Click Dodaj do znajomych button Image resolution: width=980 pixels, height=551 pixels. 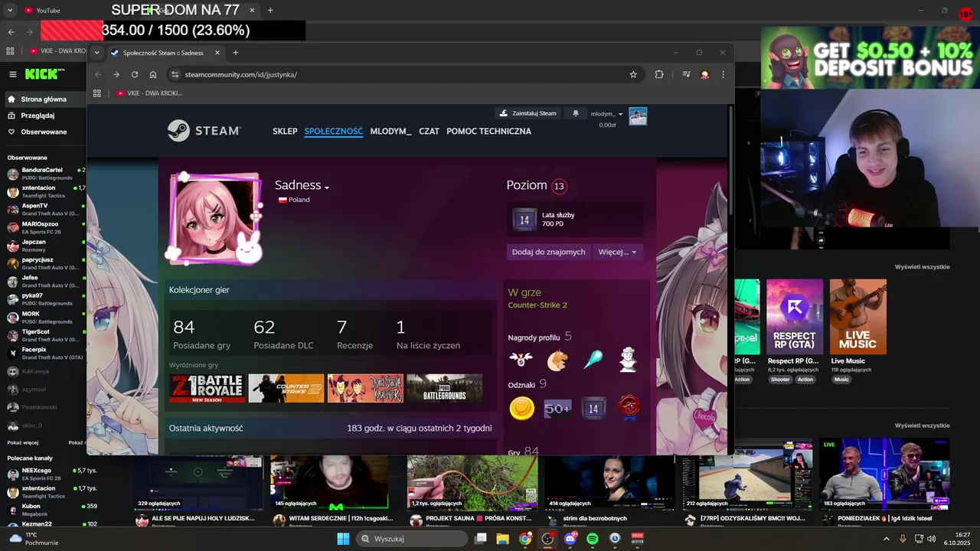[x=548, y=252]
